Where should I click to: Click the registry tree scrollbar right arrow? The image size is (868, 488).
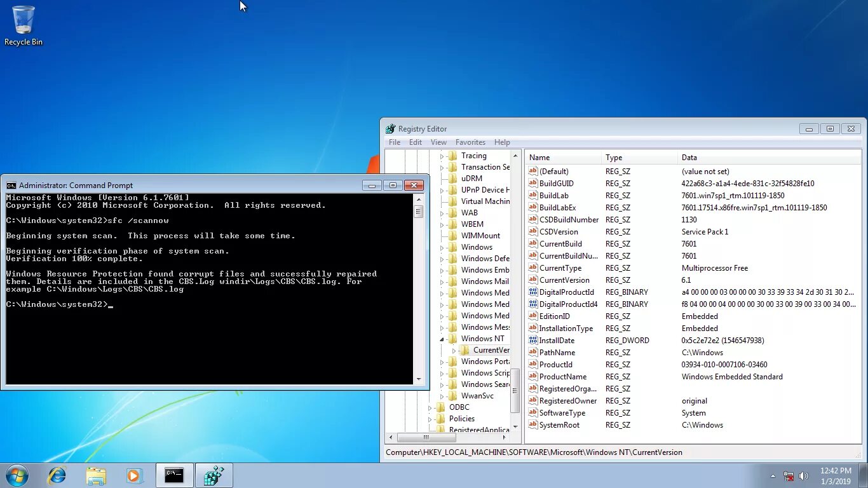505,437
